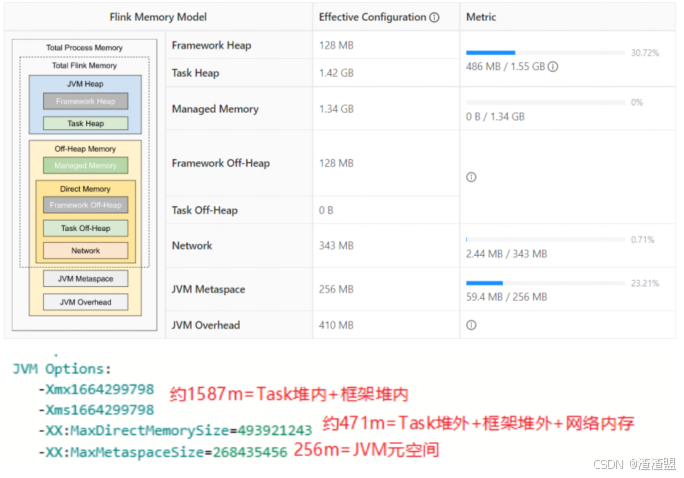The image size is (684, 478).
Task: Click the JVM Overhead metric info icon
Action: coord(471,325)
